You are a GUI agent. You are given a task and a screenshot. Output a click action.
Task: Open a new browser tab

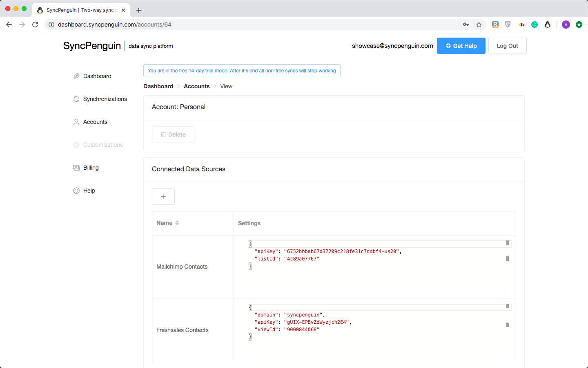point(139,10)
